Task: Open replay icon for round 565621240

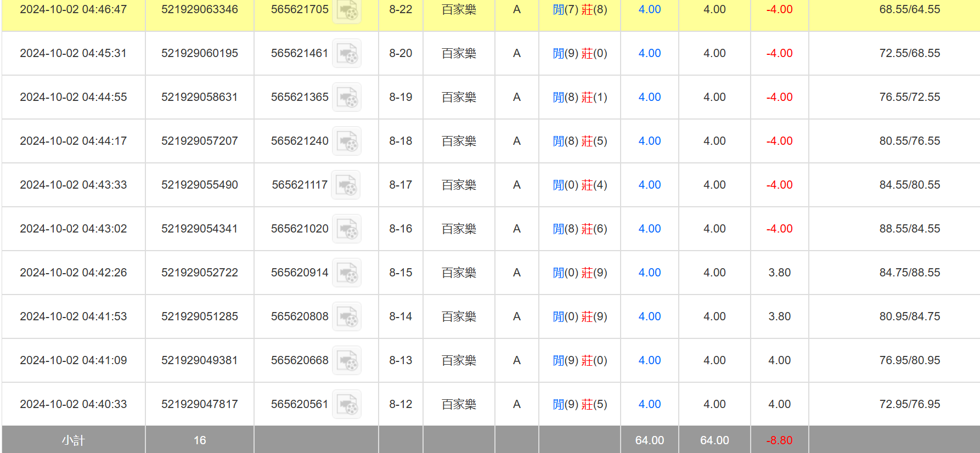Action: pyautogui.click(x=347, y=141)
